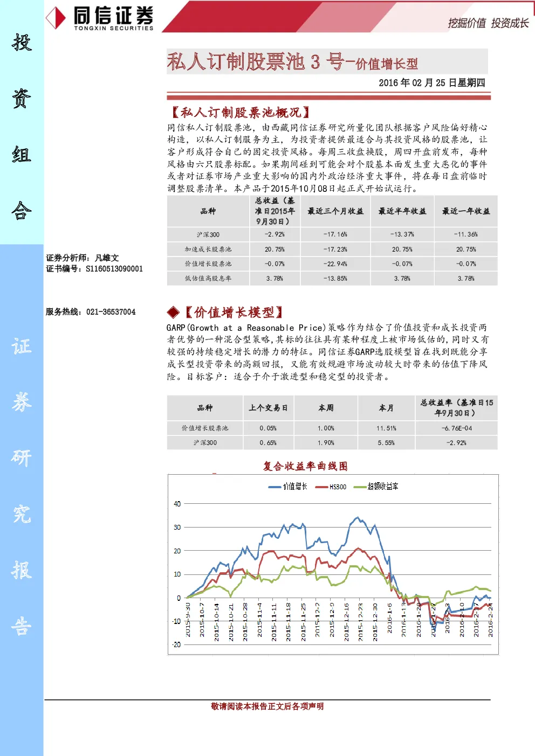The width and height of the screenshot is (535, 756).
Task: Click the chart title 复合收益率曲线图
Action: [x=305, y=466]
